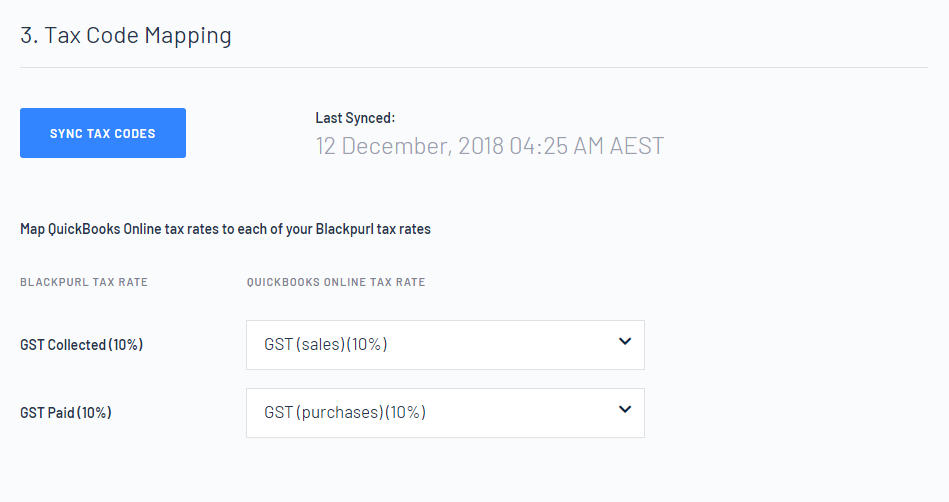949x502 pixels.
Task: Expand the chevron arrow for GST Paid row
Action: pyautogui.click(x=625, y=409)
